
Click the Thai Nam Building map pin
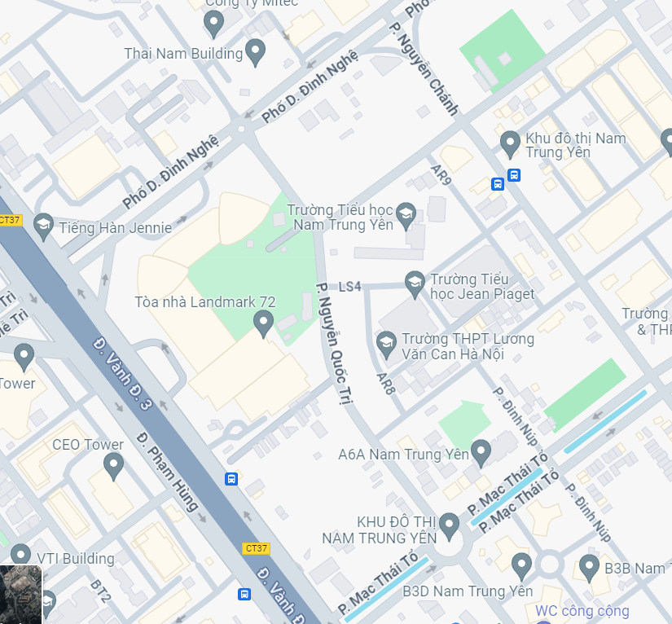click(256, 52)
